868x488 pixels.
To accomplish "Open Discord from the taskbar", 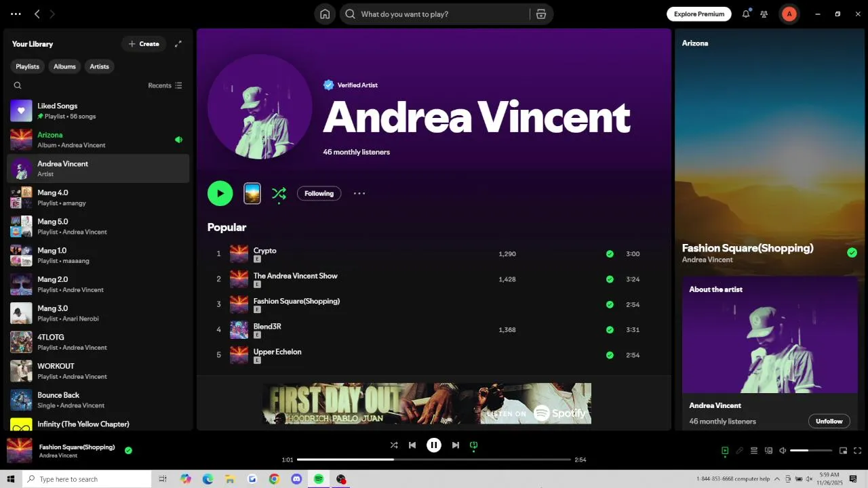I will [x=296, y=479].
